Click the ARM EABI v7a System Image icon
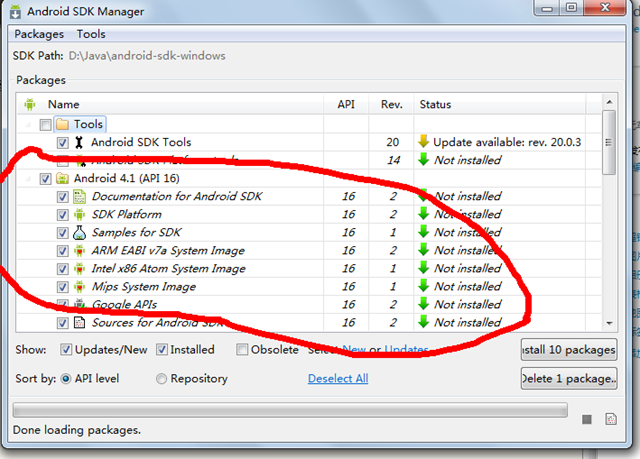Screen dimensions: 640x459 (x=79, y=250)
